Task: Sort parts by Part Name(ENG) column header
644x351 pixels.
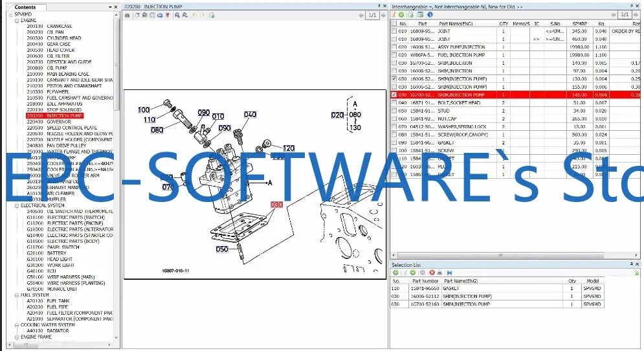Action: [456, 24]
